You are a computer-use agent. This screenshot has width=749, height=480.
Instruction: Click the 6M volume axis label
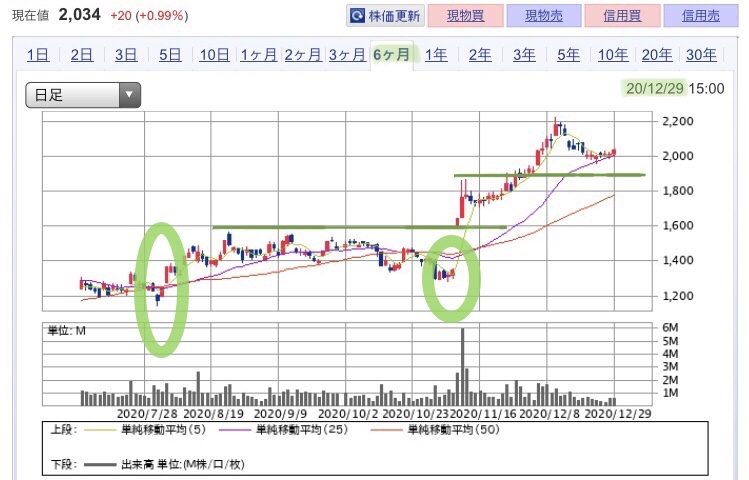[670, 328]
